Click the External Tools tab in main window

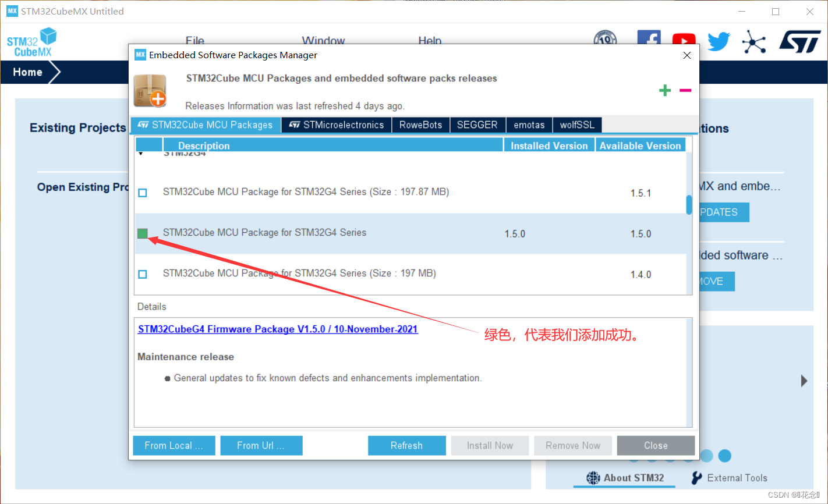729,478
